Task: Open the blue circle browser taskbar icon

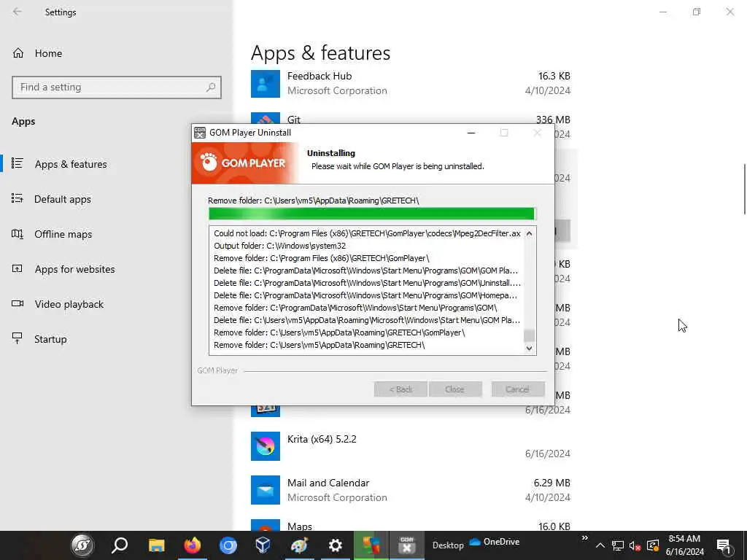Action: click(x=228, y=545)
